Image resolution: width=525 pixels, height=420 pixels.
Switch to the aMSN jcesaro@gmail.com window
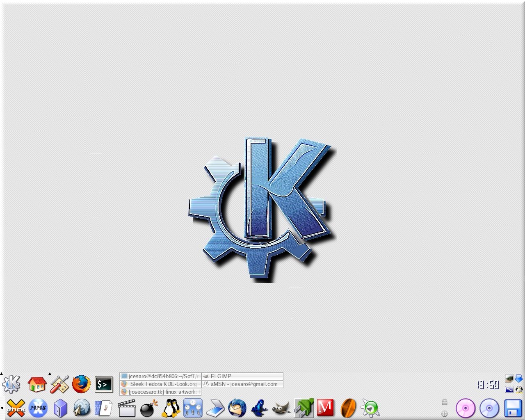(242, 384)
